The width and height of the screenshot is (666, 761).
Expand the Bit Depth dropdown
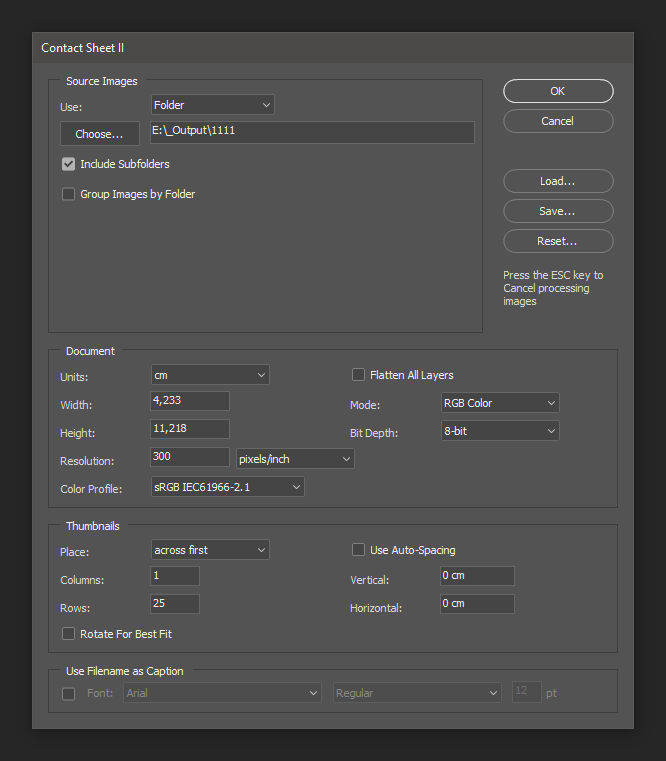coord(499,431)
